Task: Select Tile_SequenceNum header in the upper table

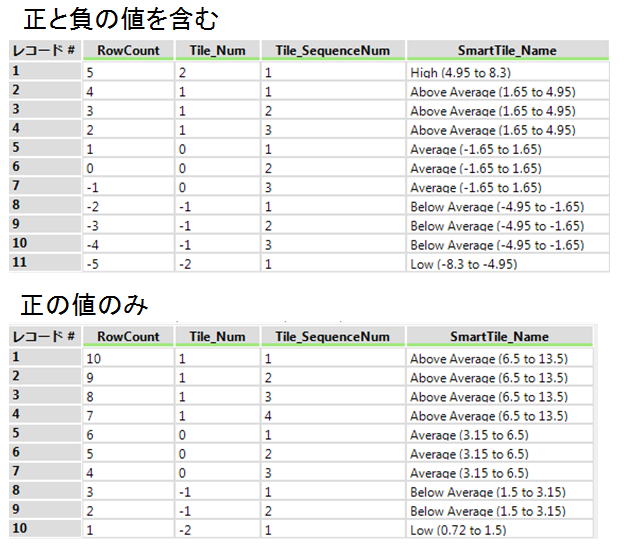Action: click(x=332, y=50)
